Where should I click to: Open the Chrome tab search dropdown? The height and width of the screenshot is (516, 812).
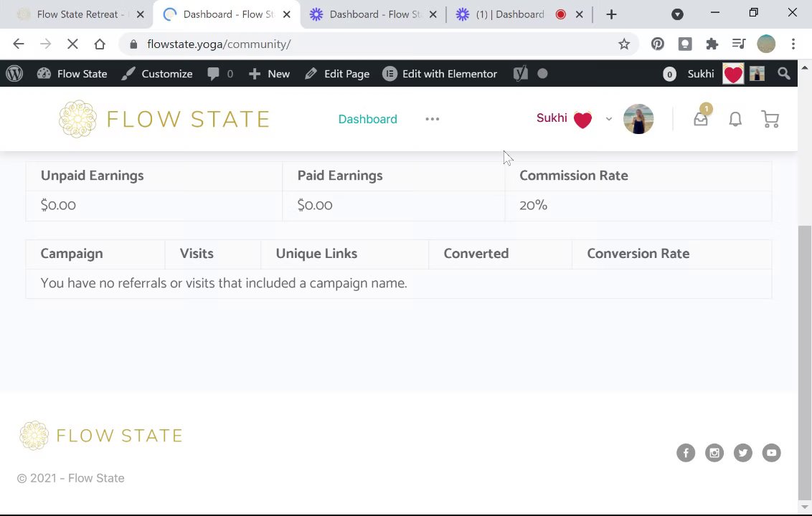pyautogui.click(x=677, y=14)
